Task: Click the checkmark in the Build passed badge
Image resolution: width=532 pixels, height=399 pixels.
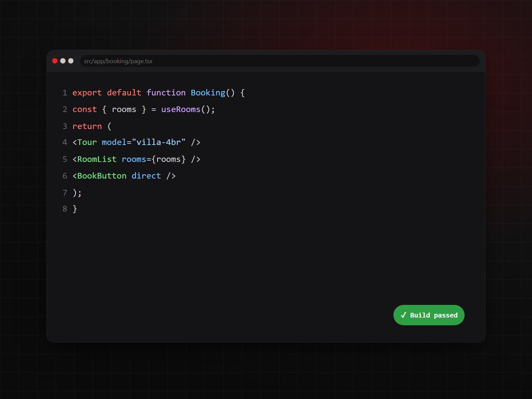Action: tap(403, 315)
